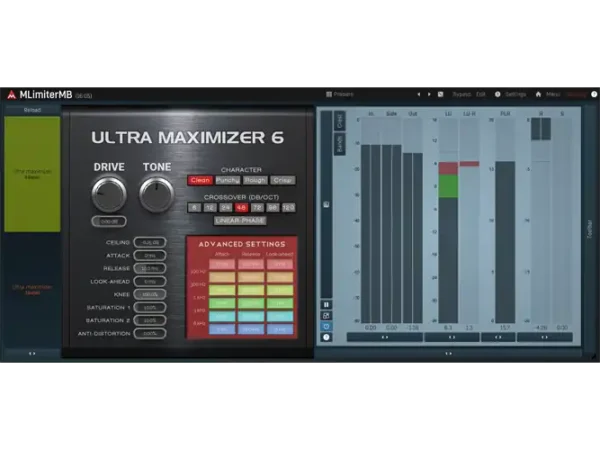This screenshot has width=600, height=450.
Task: Select the green Ultra maximizer device thumbnail
Action: [x=32, y=174]
